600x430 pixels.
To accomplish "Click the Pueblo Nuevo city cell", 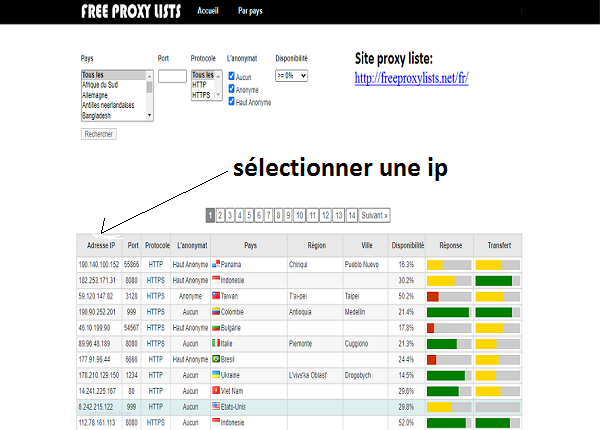I will tap(362, 264).
